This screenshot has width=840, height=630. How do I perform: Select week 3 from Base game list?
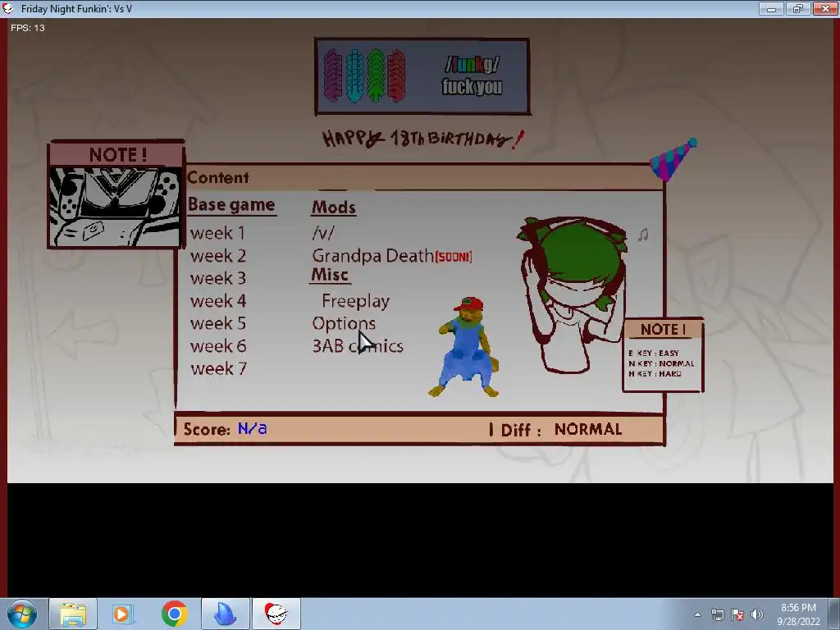tap(217, 279)
